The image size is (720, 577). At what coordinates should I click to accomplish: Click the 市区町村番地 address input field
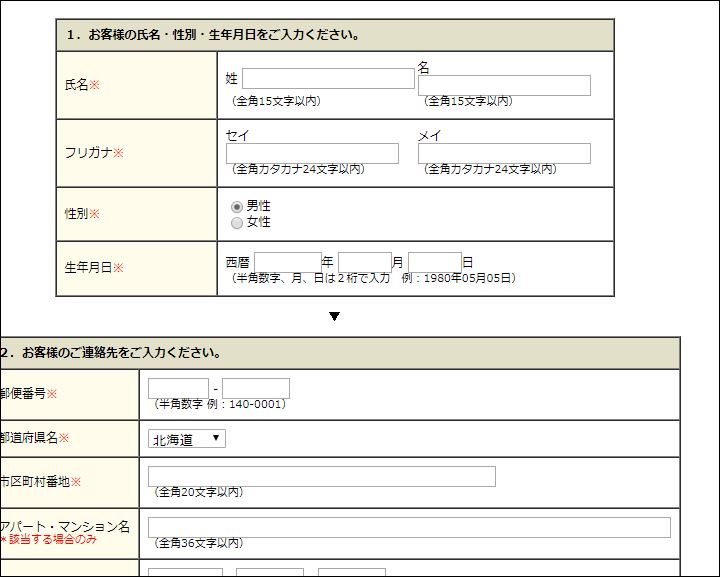(x=322, y=476)
